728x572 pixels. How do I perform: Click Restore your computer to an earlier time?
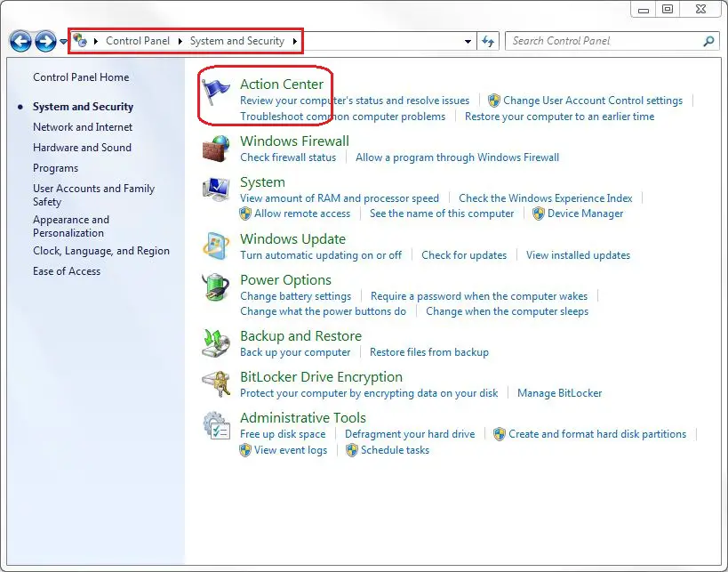click(559, 117)
